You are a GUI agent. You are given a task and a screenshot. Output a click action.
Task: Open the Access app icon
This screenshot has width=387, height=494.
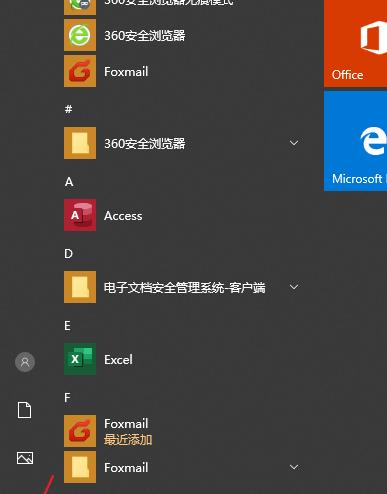(x=80, y=215)
